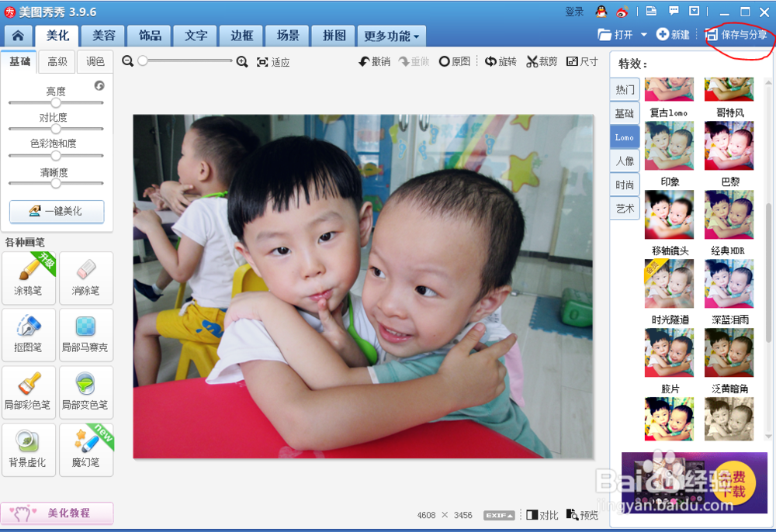The height and width of the screenshot is (532, 776).
Task: Open 预览 preview mode
Action: point(582,515)
